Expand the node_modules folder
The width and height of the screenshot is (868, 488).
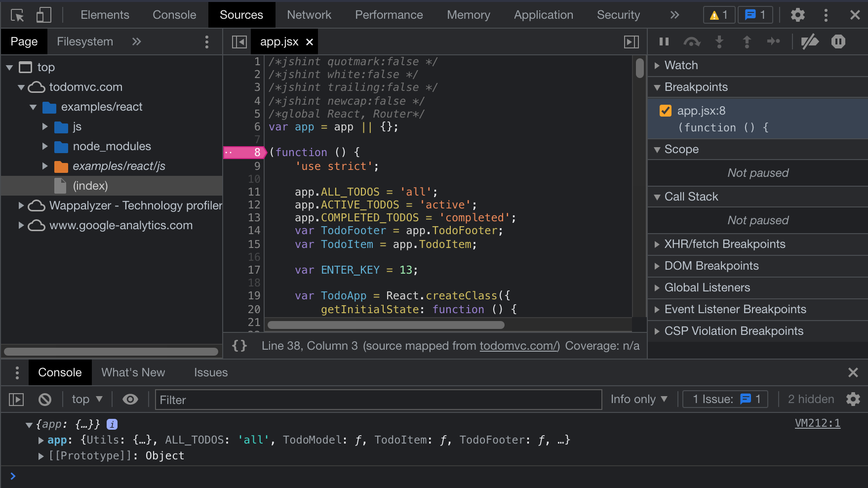coord(45,146)
